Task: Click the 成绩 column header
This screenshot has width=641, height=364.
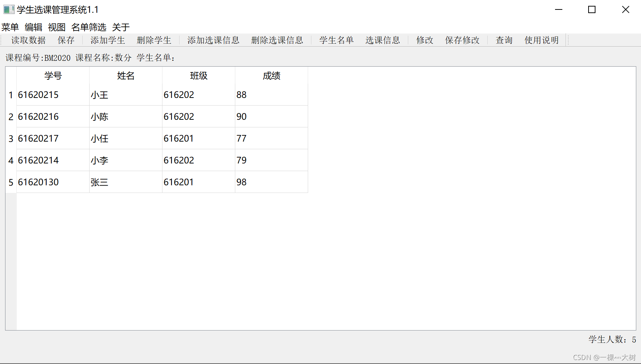Action: pyautogui.click(x=272, y=75)
